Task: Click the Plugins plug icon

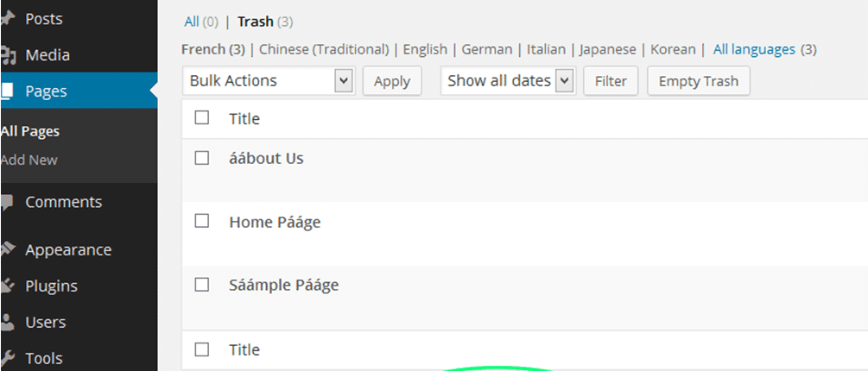Action: (8, 286)
